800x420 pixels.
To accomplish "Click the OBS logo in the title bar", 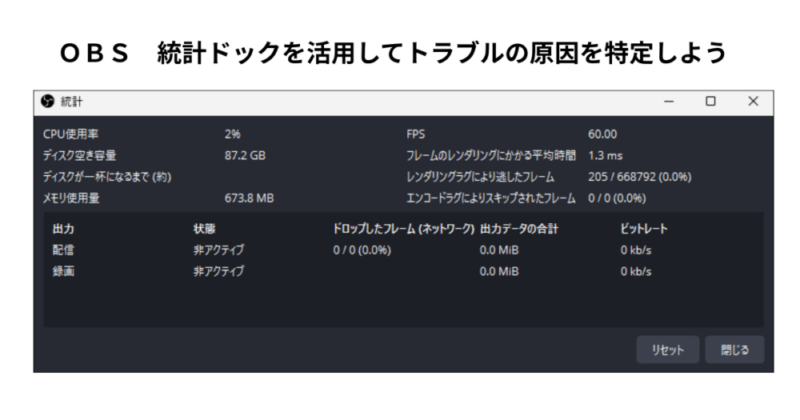I will (47, 102).
